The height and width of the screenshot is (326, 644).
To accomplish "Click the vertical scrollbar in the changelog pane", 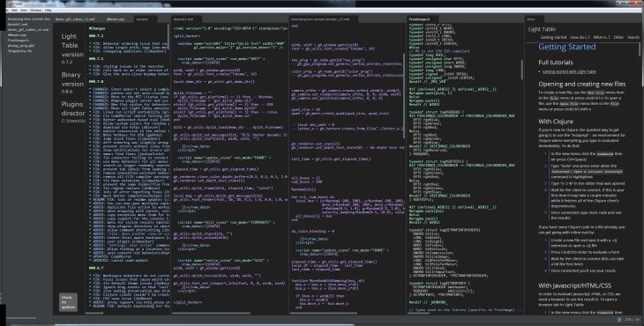I will pyautogui.click(x=168, y=37).
